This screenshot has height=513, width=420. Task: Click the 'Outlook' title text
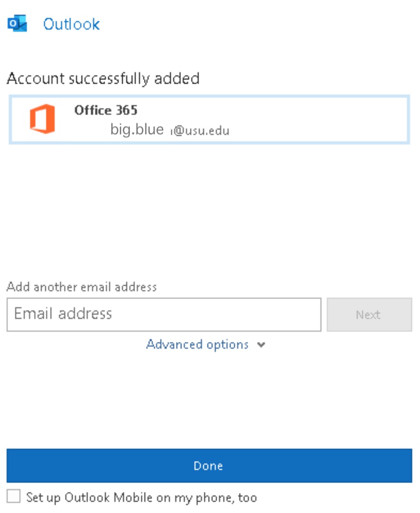coord(72,24)
